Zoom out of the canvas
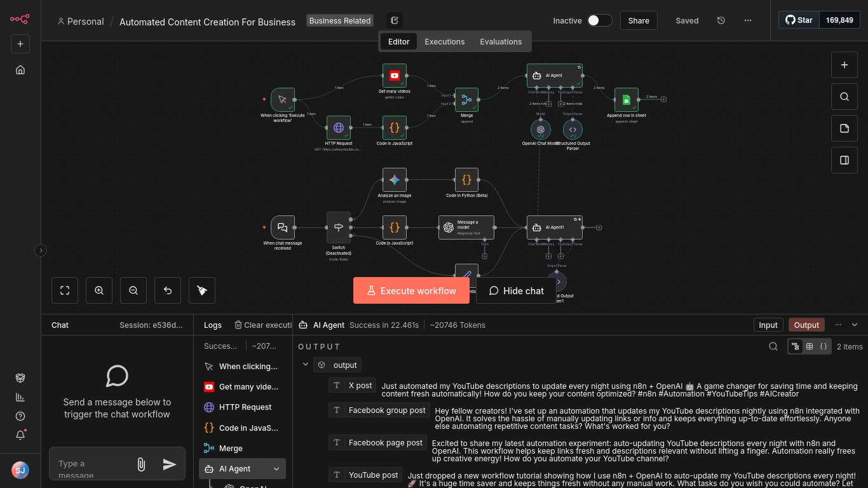 click(x=133, y=290)
